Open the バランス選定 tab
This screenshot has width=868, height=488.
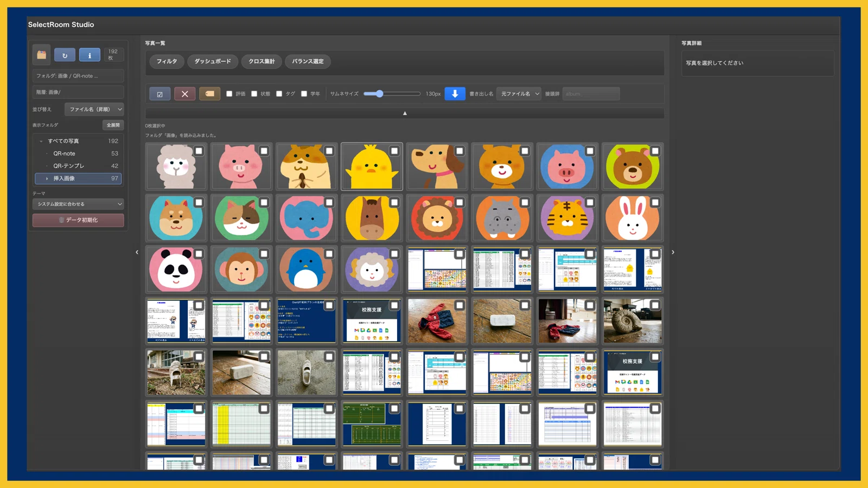point(308,61)
